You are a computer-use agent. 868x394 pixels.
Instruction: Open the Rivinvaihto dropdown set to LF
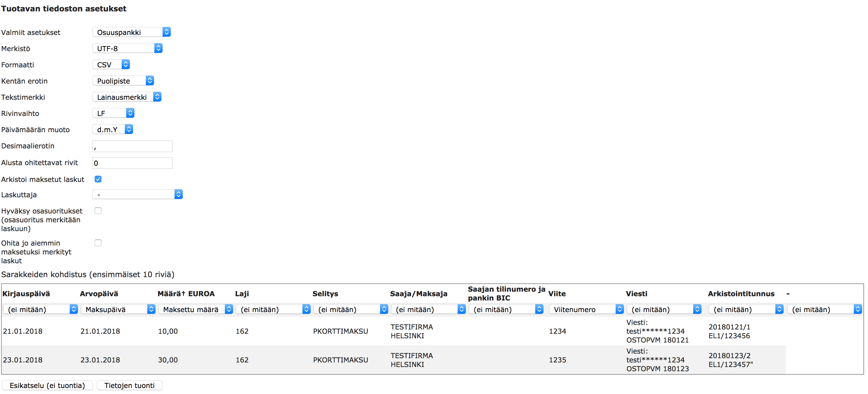pos(114,113)
